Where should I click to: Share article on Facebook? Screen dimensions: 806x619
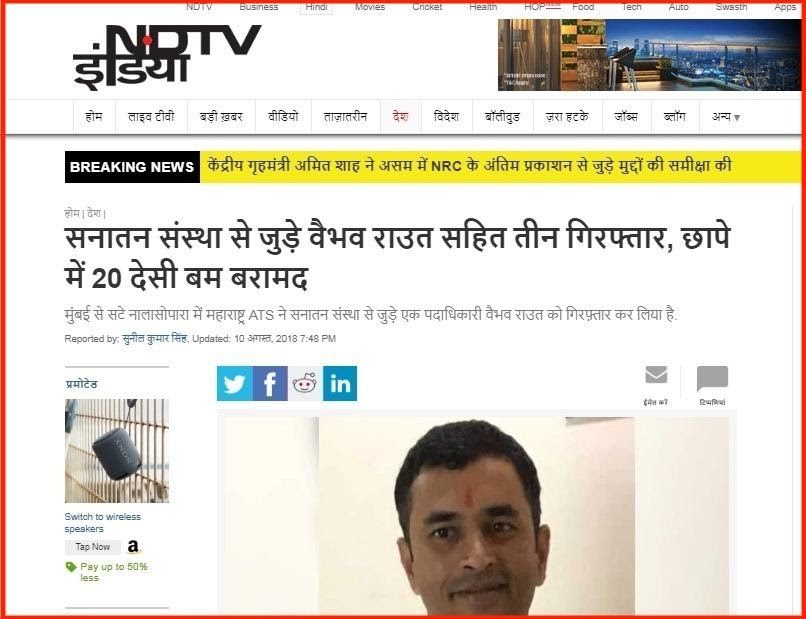coord(270,384)
